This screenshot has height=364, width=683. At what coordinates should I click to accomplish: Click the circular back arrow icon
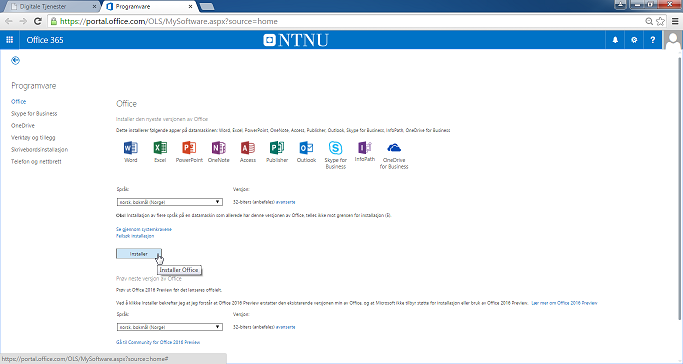tap(15, 60)
